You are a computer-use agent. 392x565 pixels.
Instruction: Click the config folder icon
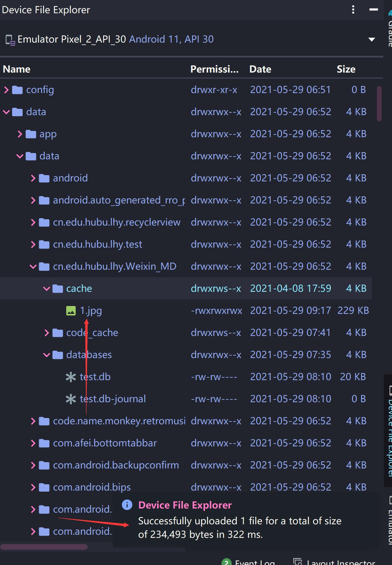click(x=17, y=90)
